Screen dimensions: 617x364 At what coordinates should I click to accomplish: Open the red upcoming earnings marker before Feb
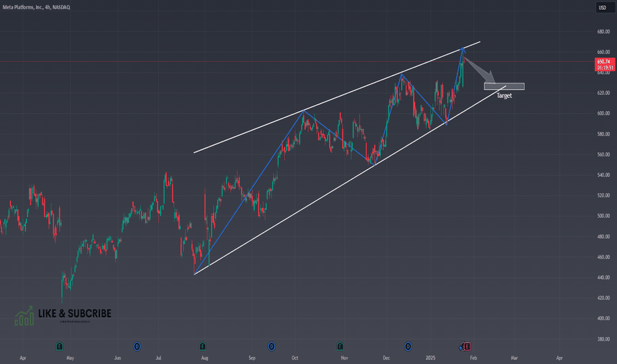click(x=467, y=346)
